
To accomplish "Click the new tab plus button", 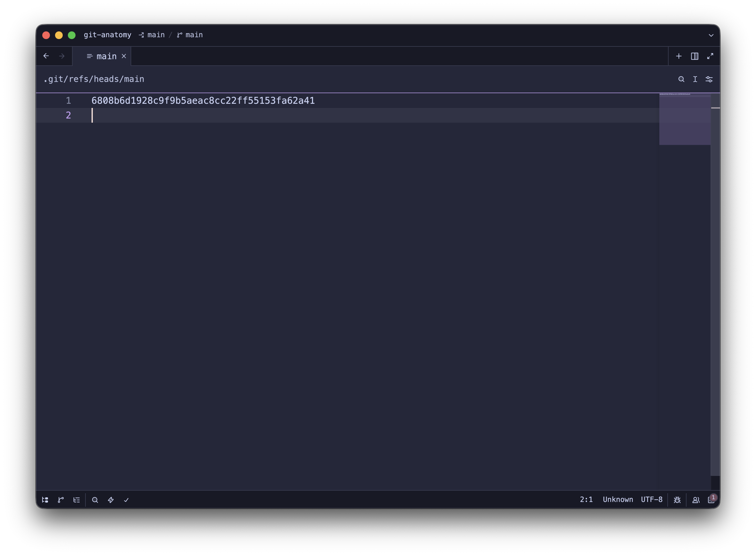I will [x=679, y=56].
